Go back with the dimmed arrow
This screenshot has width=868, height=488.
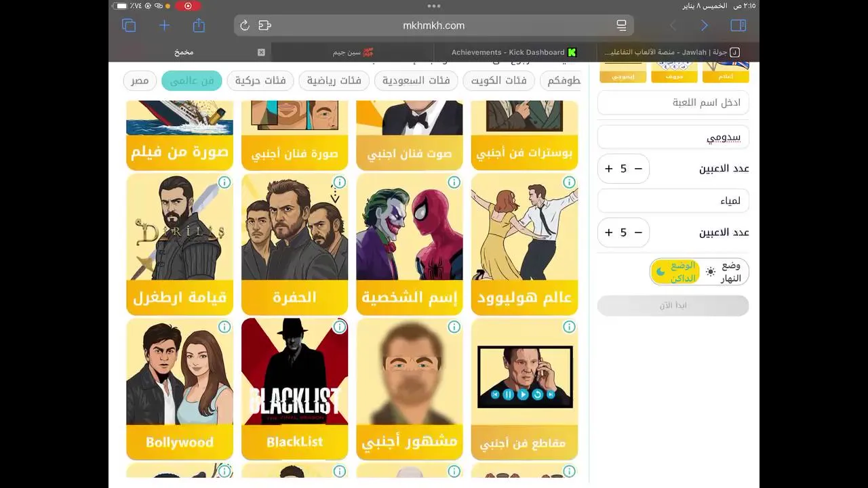tap(673, 26)
